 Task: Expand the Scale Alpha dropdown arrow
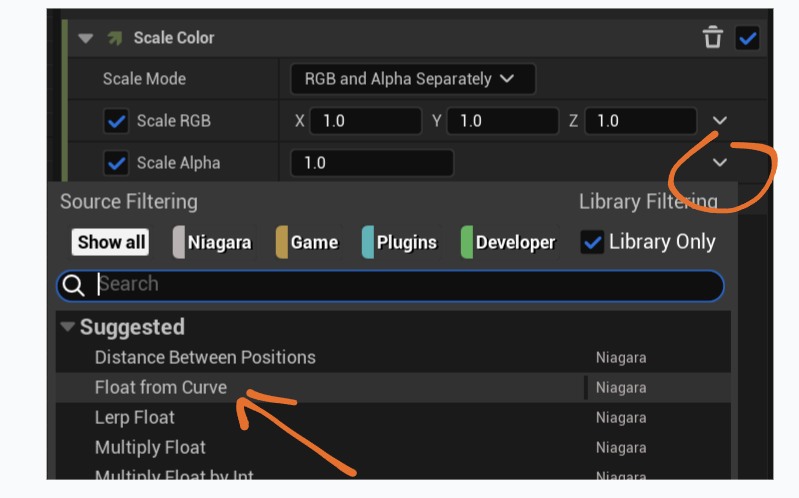(x=720, y=162)
